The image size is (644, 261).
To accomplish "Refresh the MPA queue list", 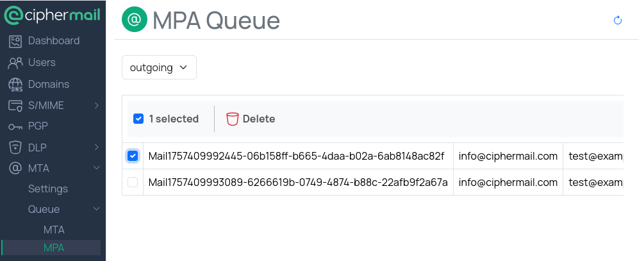I will pos(618,21).
